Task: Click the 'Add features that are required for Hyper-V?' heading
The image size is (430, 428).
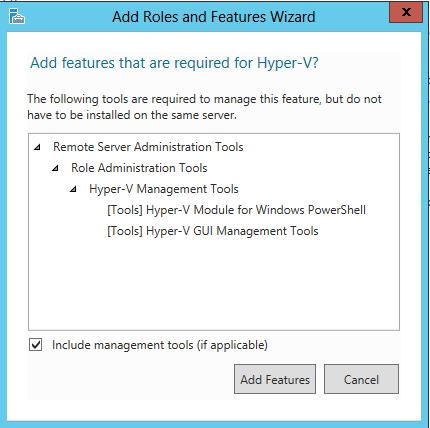Action: 174,63
